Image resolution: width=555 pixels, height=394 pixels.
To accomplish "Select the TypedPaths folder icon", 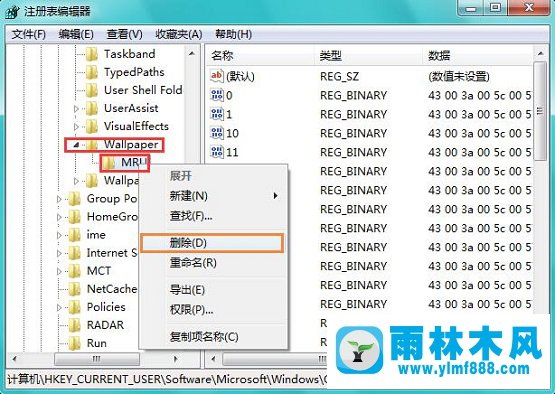I will [92, 72].
